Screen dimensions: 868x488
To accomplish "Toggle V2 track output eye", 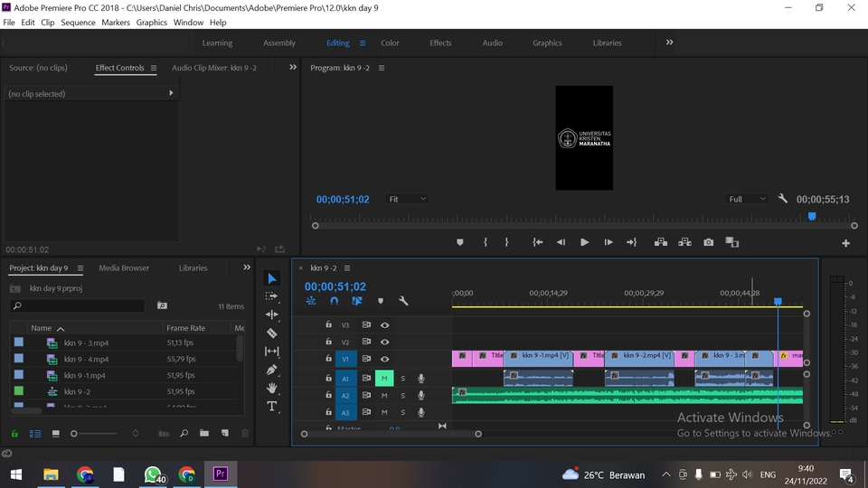I will point(385,342).
